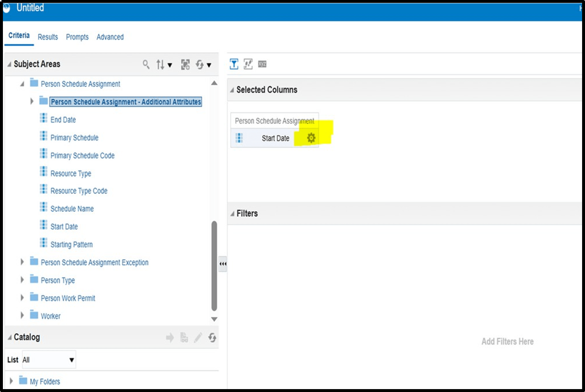
Task: Collapse the Filters section
Action: (x=232, y=214)
